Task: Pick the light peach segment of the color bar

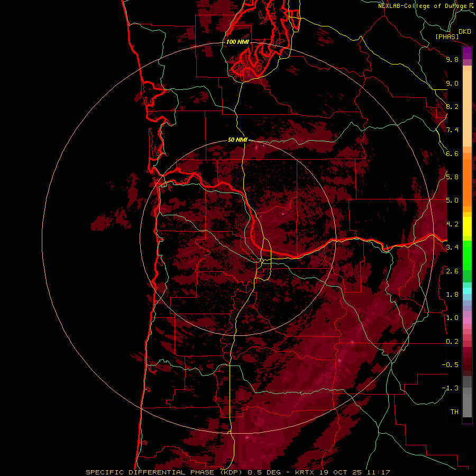Action: (467, 108)
